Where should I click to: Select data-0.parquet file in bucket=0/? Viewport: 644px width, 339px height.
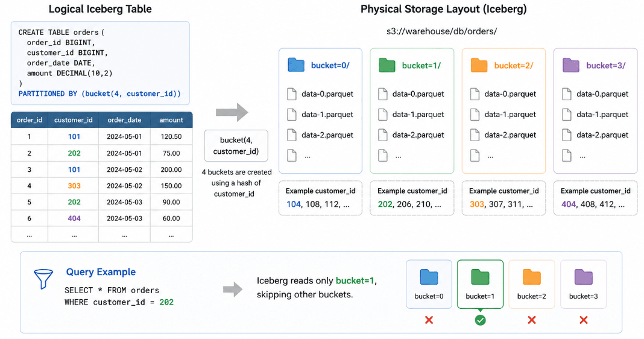point(320,94)
